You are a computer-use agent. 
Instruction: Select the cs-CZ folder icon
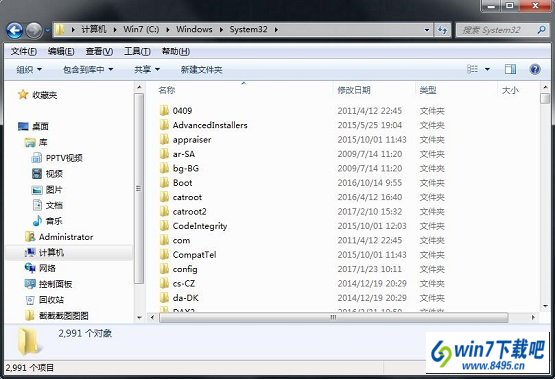point(164,283)
